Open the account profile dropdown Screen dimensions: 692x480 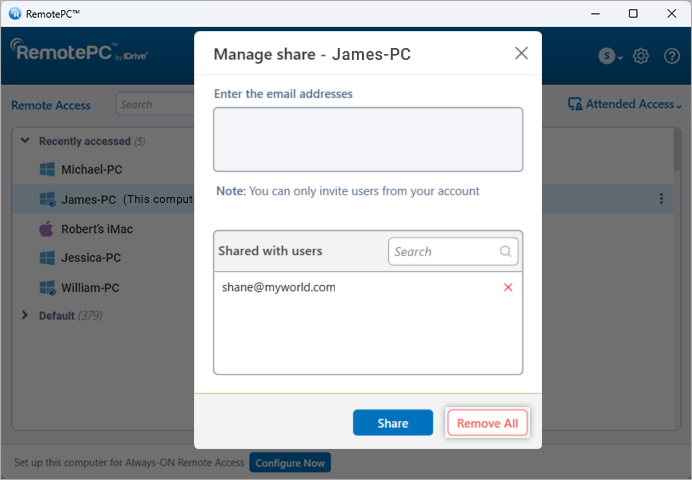(x=610, y=57)
